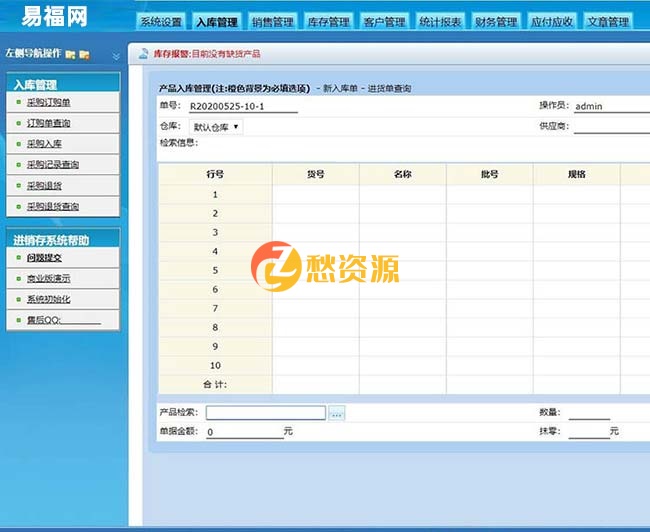
Task: Click the 供应商 input field
Action: (612, 127)
